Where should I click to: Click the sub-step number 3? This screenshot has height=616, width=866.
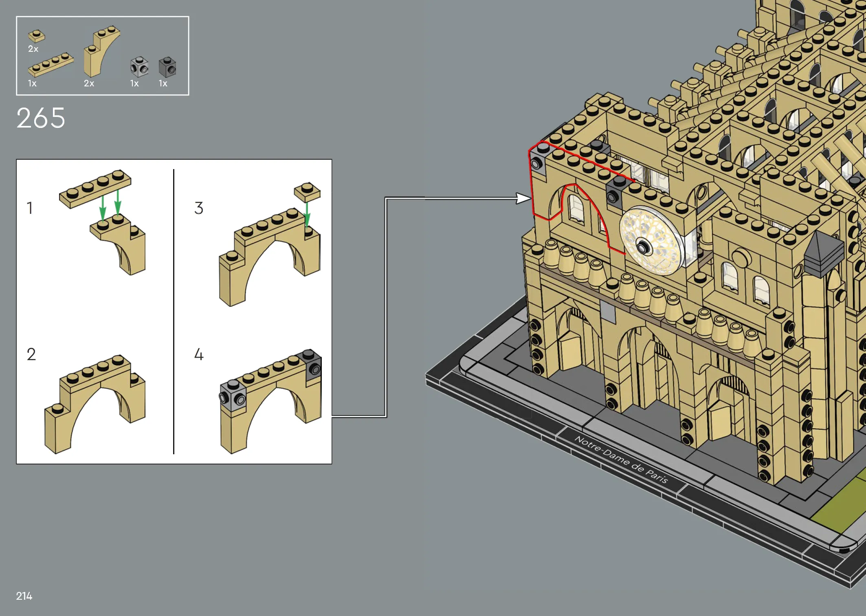tap(199, 208)
